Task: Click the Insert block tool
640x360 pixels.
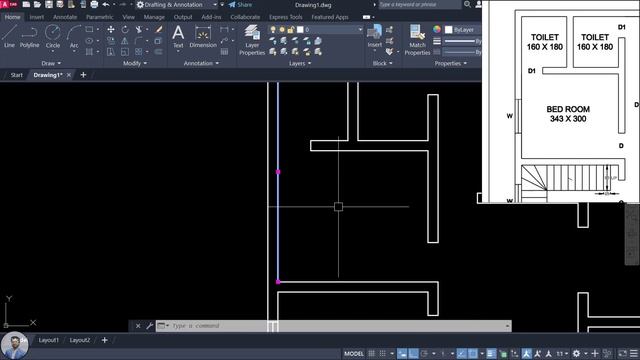Action: pyautogui.click(x=374, y=37)
